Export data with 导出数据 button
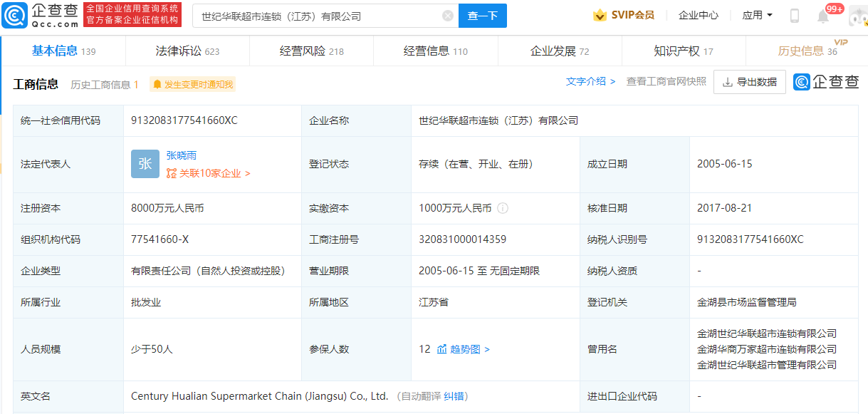The image size is (868, 414). point(750,82)
